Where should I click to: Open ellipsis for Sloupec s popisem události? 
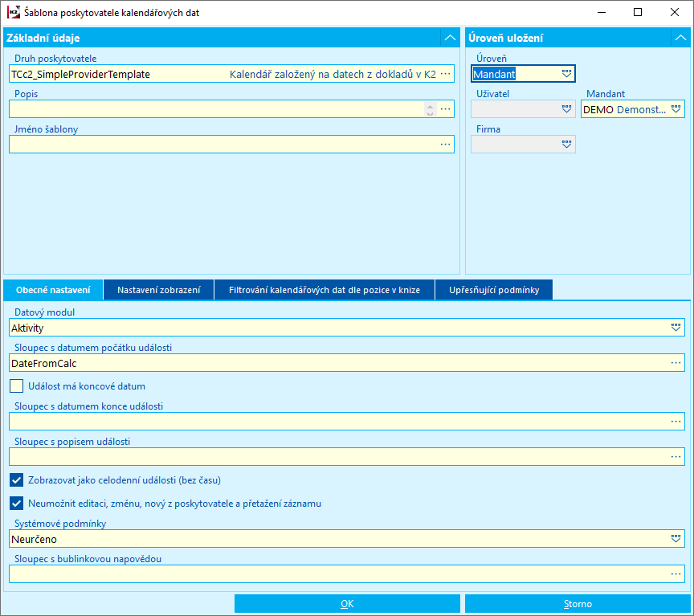[x=676, y=457]
